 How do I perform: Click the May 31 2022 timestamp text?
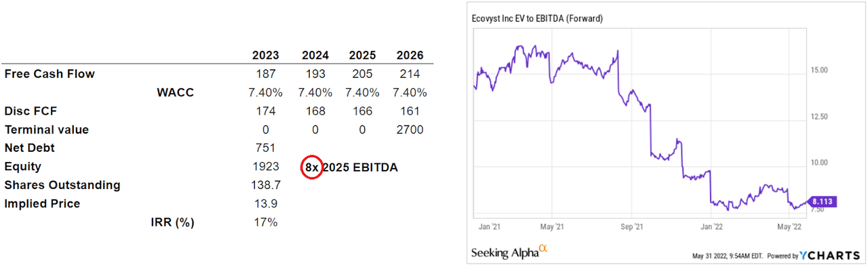click(x=726, y=256)
